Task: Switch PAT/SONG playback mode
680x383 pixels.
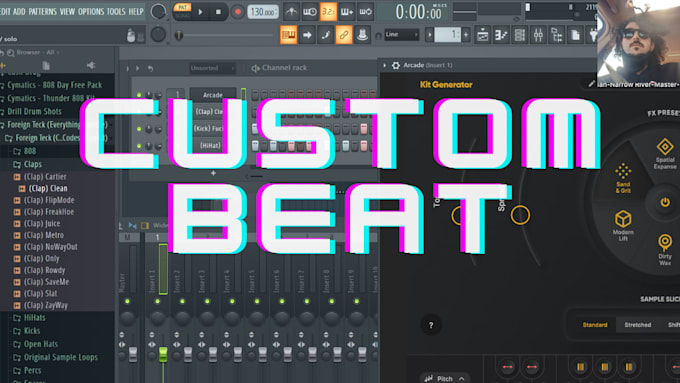Action: (x=182, y=12)
